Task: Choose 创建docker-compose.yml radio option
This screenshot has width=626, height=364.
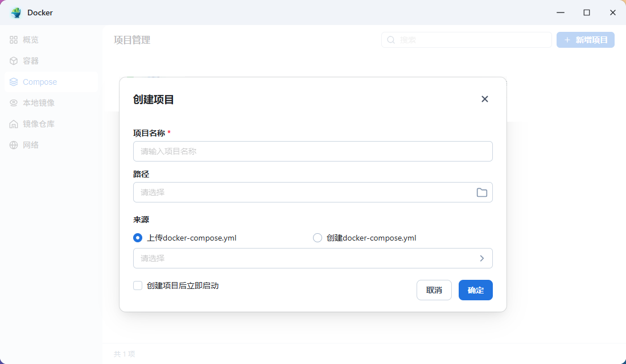Action: (x=318, y=238)
